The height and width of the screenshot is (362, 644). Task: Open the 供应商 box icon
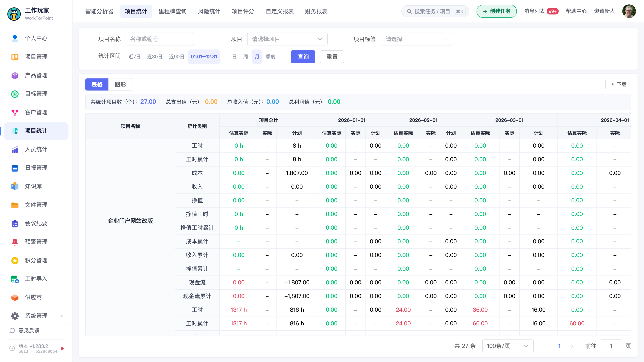point(15,297)
